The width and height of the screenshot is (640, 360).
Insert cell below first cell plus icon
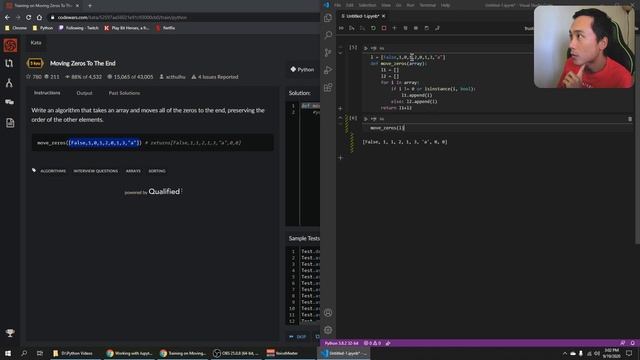[x=340, y=109]
